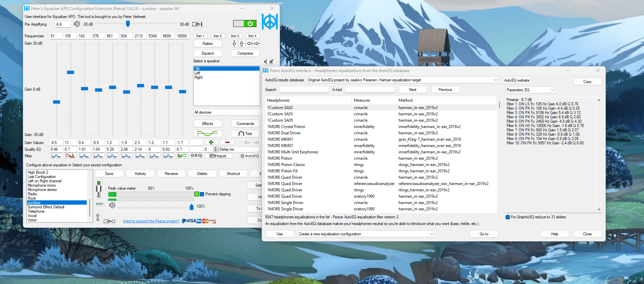Click the pre-amplifying speaker icon

pos(77,24)
